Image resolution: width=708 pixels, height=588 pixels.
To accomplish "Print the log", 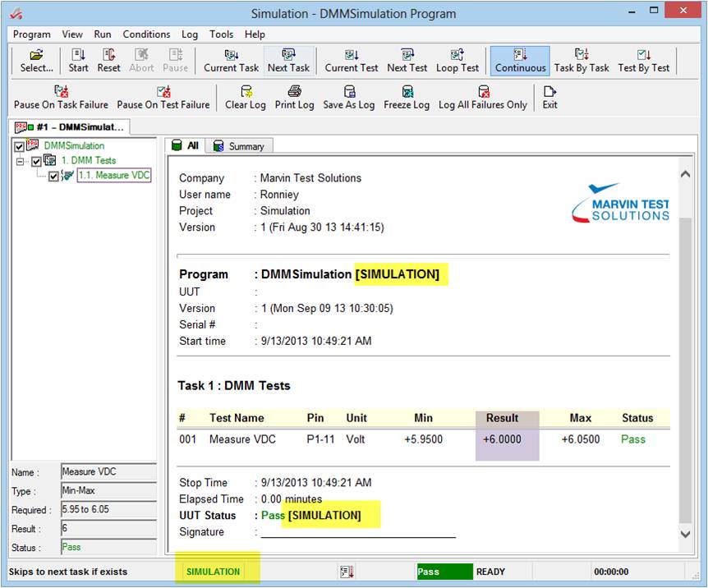I will tap(294, 97).
